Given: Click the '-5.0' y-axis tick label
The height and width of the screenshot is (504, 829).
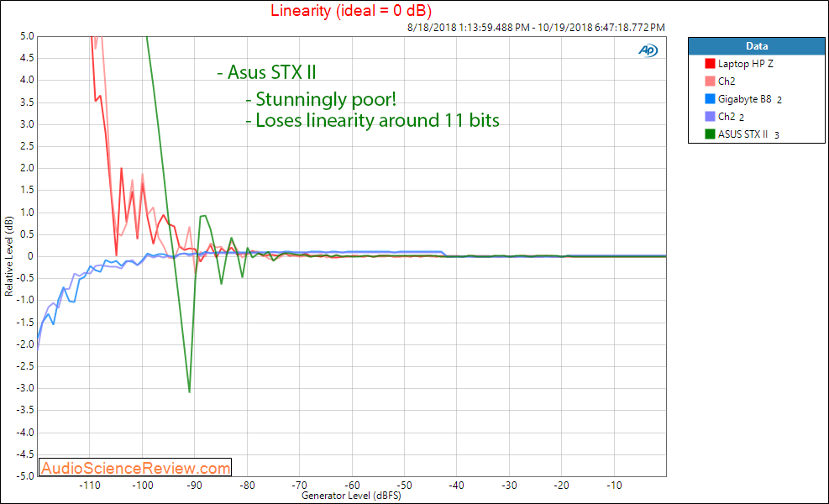Looking at the screenshot, I should coord(25,475).
